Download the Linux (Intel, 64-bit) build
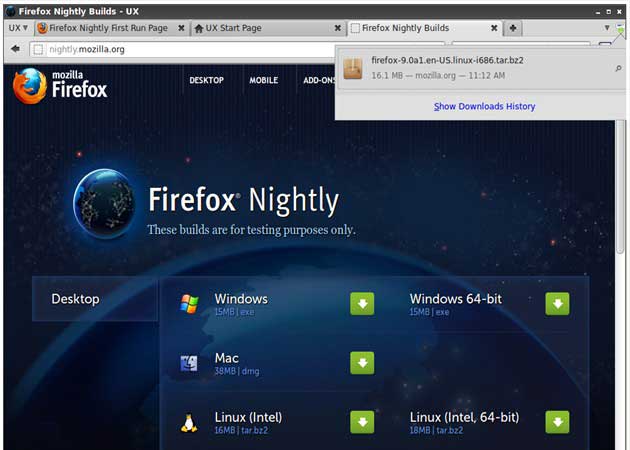 [557, 422]
